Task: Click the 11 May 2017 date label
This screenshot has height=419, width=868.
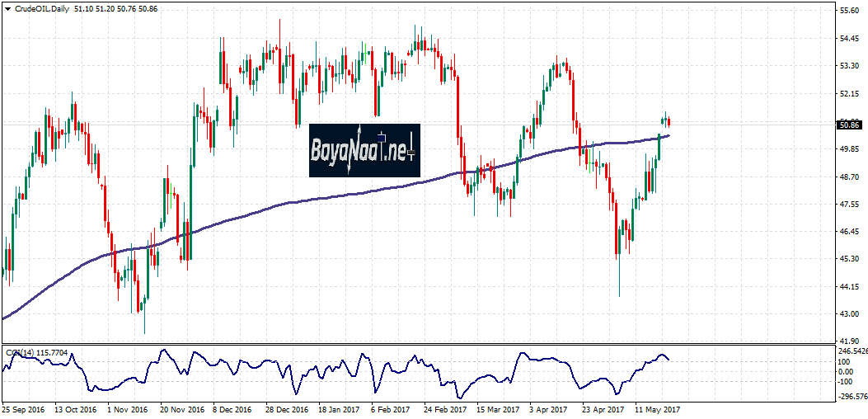Action: [656, 409]
